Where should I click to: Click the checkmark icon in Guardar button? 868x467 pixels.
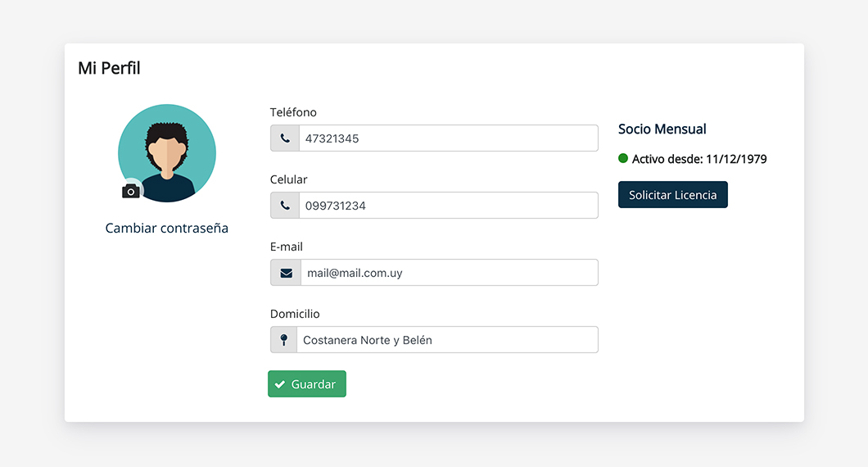click(x=280, y=384)
